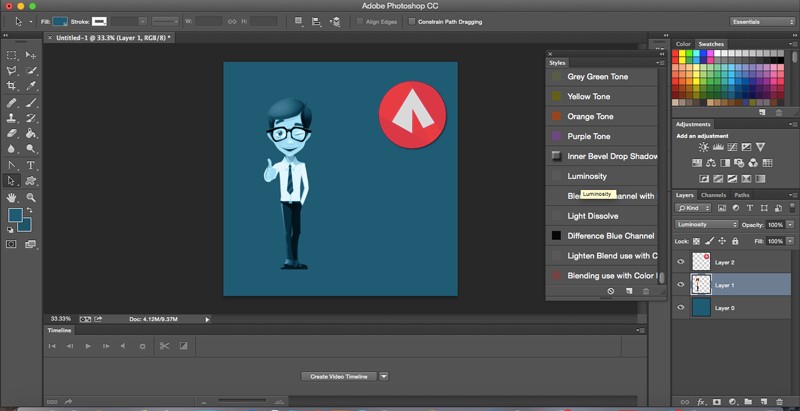Select the Dodge tool
The image size is (800, 411).
[31, 149]
